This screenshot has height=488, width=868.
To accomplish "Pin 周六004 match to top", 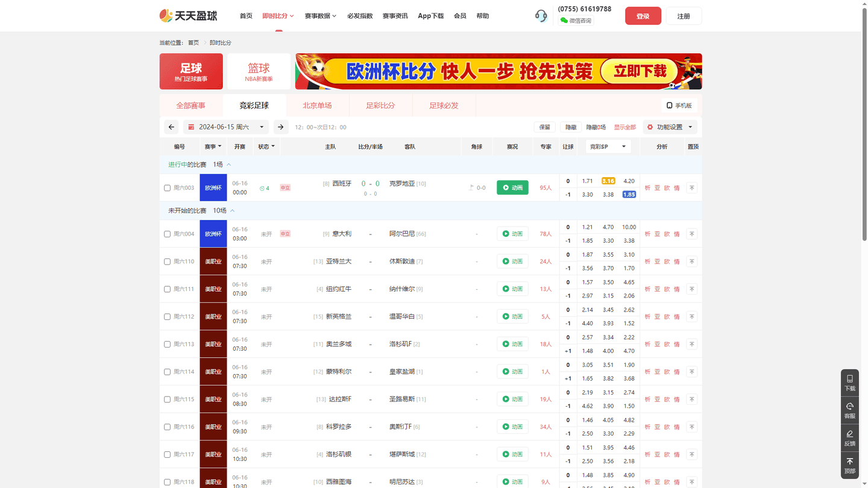I will (x=692, y=234).
